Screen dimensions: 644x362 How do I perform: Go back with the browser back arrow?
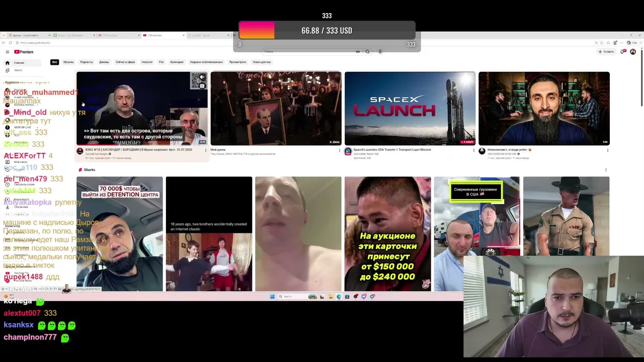point(4,43)
